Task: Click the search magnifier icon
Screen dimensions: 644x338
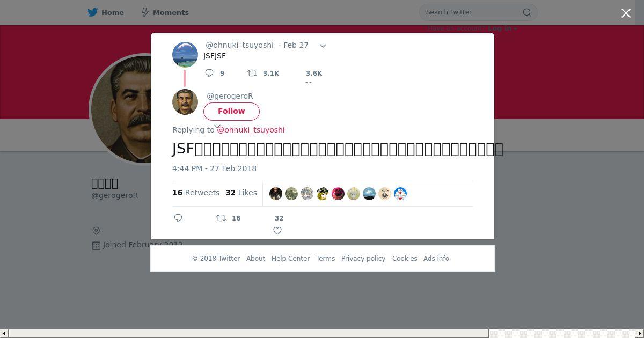Action: tap(527, 12)
